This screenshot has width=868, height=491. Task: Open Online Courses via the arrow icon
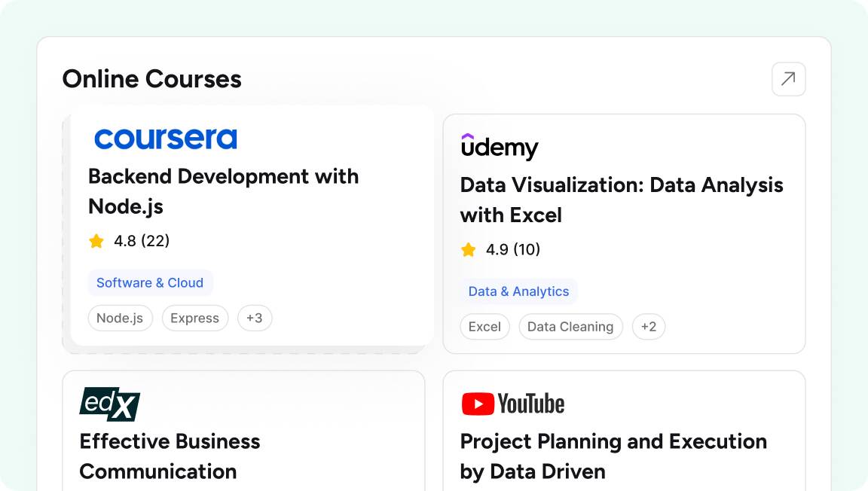(788, 79)
